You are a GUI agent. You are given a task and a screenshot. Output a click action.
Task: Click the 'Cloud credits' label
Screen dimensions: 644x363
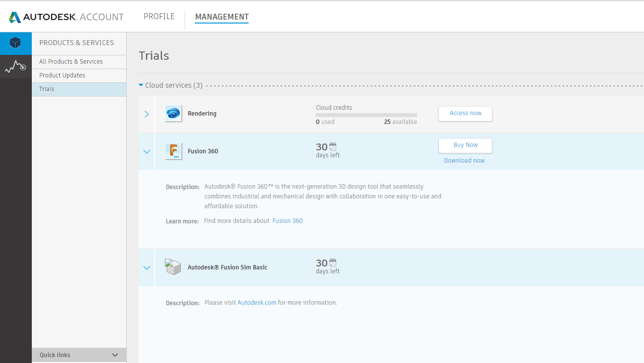334,108
